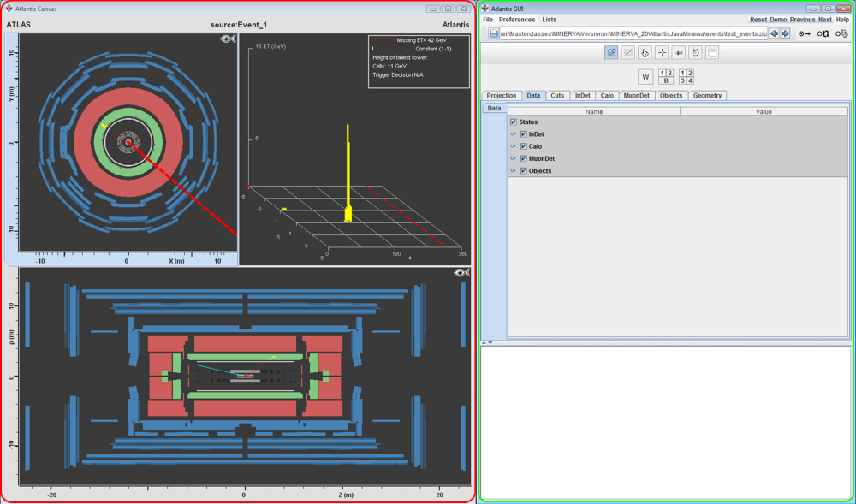
Task: Expand the InDet tree node
Action: point(514,134)
